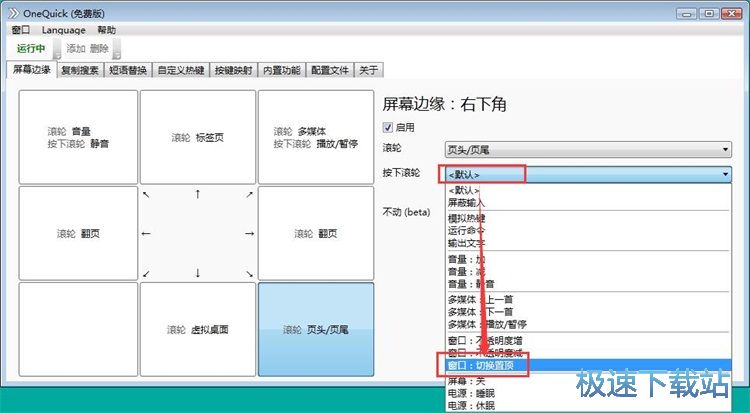Choose 多媒体:下一首 in the dropdown list
Viewport: 750px width, 413px height.
click(588, 312)
